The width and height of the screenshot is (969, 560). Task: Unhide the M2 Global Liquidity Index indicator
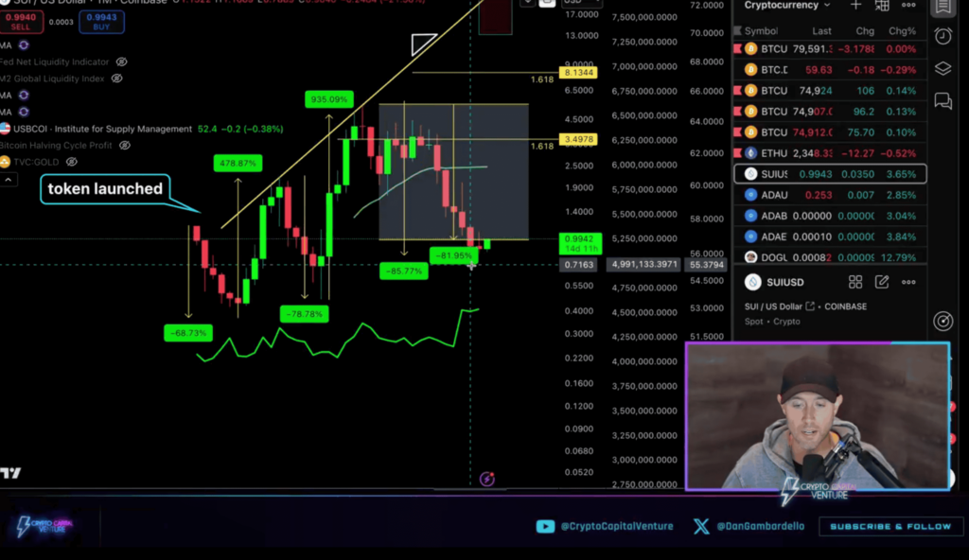116,79
